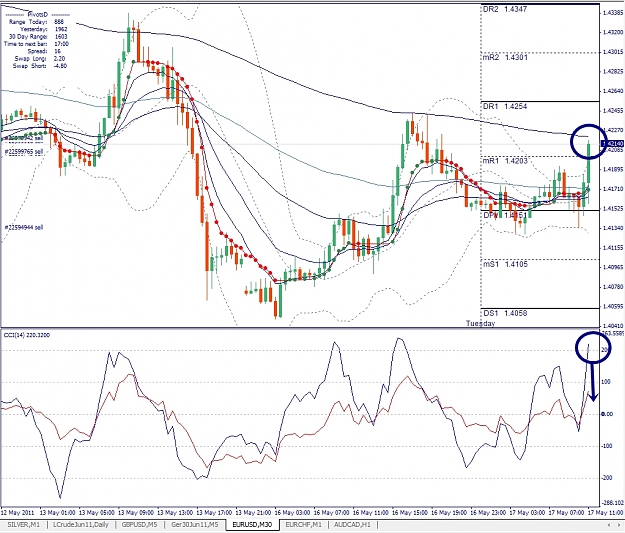Click the 1.40595 price scale value

click(x=613, y=307)
